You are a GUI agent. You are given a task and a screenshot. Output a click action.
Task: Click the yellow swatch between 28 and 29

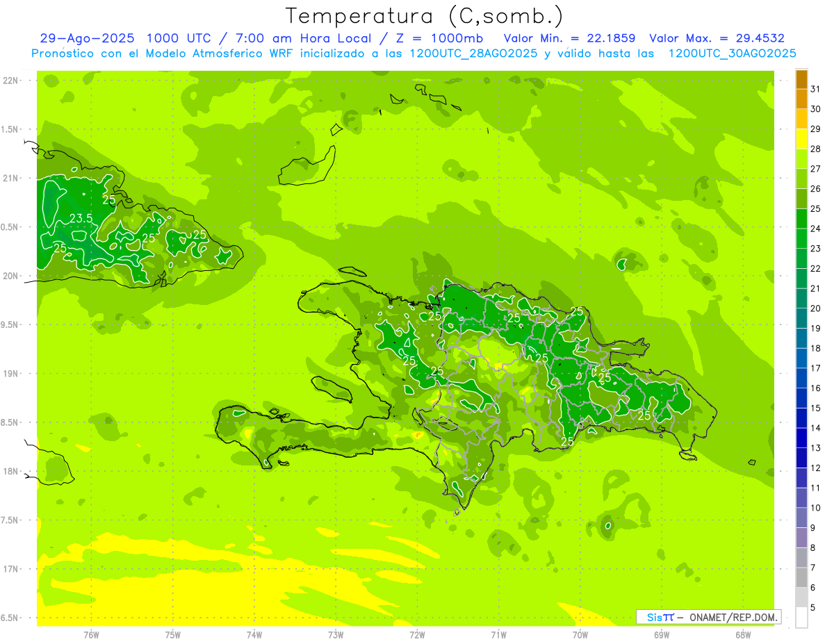pos(801,139)
